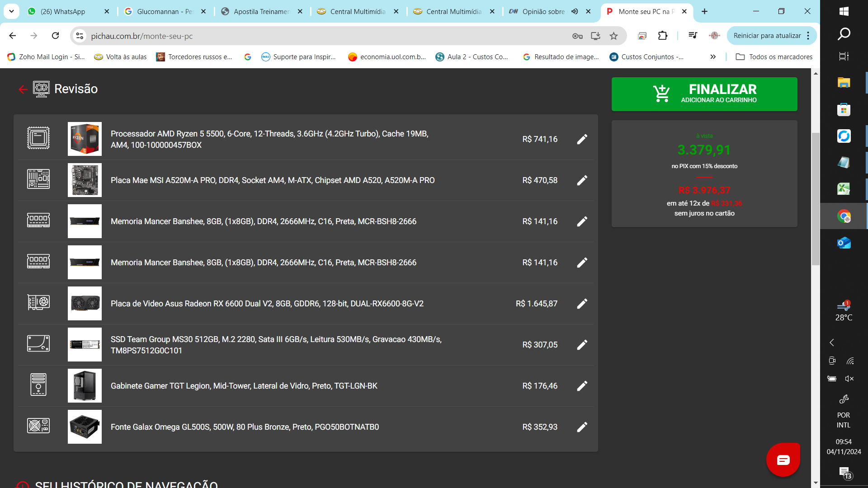The height and width of the screenshot is (488, 868).
Task: Click the page vertical scrollbar
Action: click(816, 199)
